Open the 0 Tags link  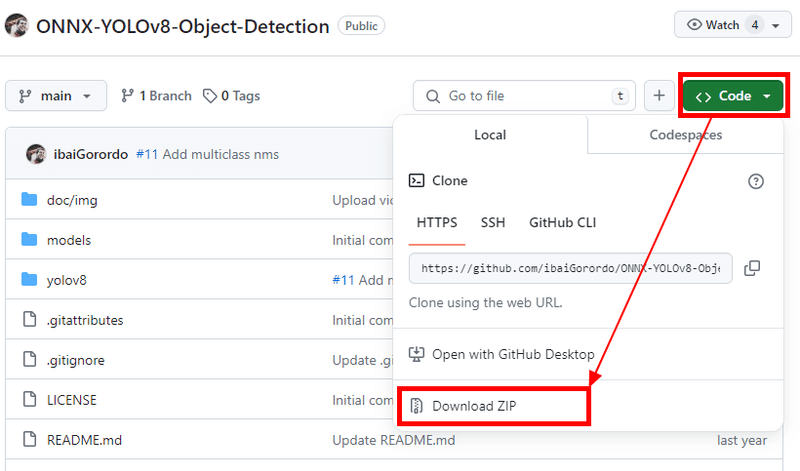tap(231, 96)
